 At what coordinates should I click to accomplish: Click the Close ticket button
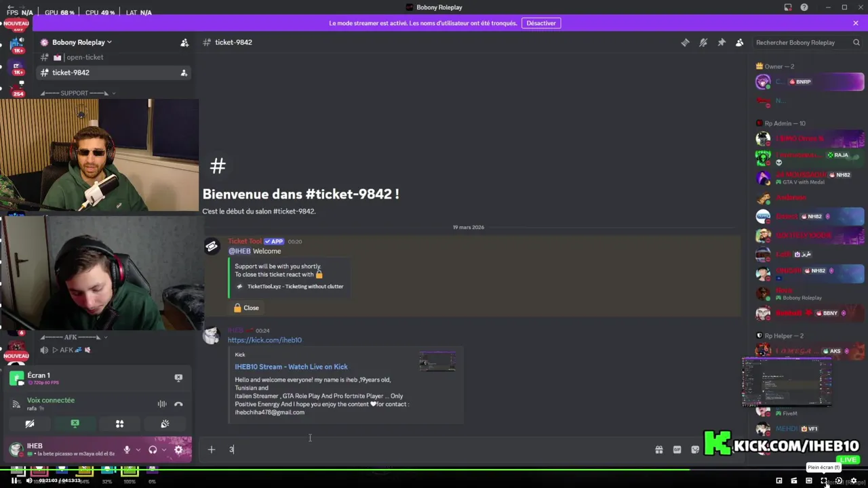[x=246, y=308]
